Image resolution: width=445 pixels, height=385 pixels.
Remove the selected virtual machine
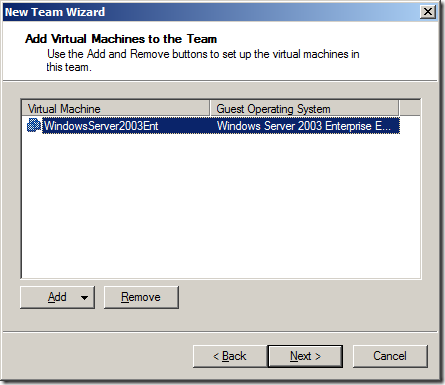(141, 297)
